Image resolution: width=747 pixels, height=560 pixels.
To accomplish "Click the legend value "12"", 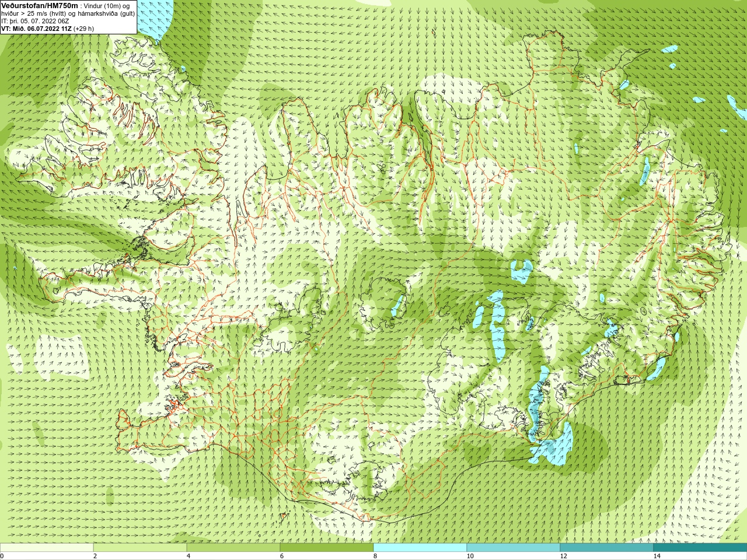I will click(563, 556).
